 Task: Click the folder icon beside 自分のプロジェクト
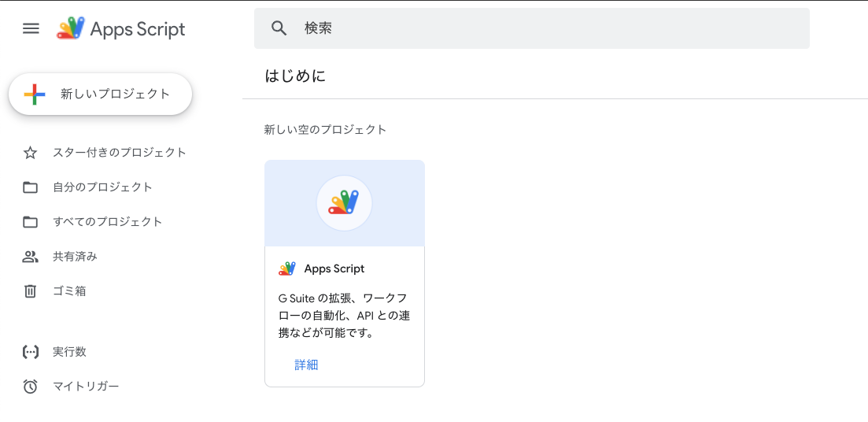click(x=31, y=187)
